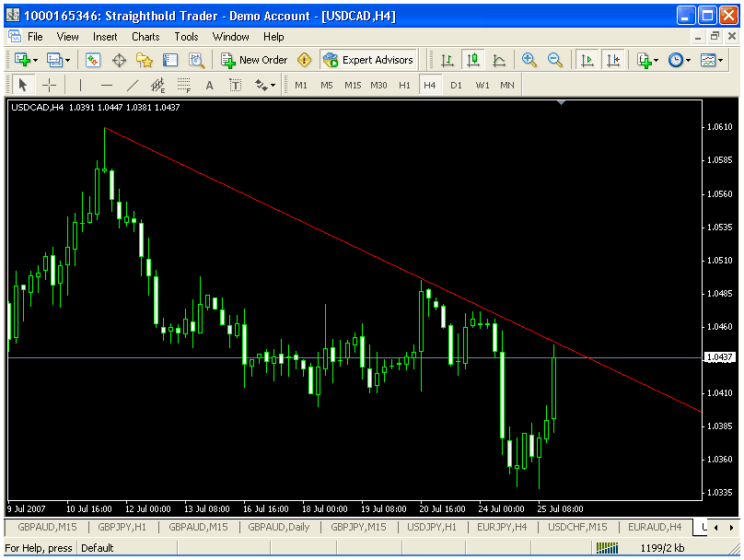
Task: Zoom in on the chart
Action: 529,60
